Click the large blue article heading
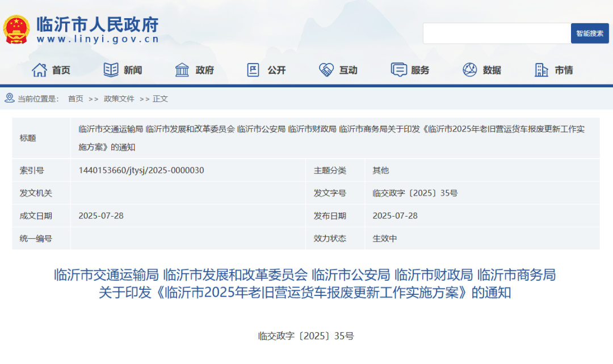 coord(305,283)
